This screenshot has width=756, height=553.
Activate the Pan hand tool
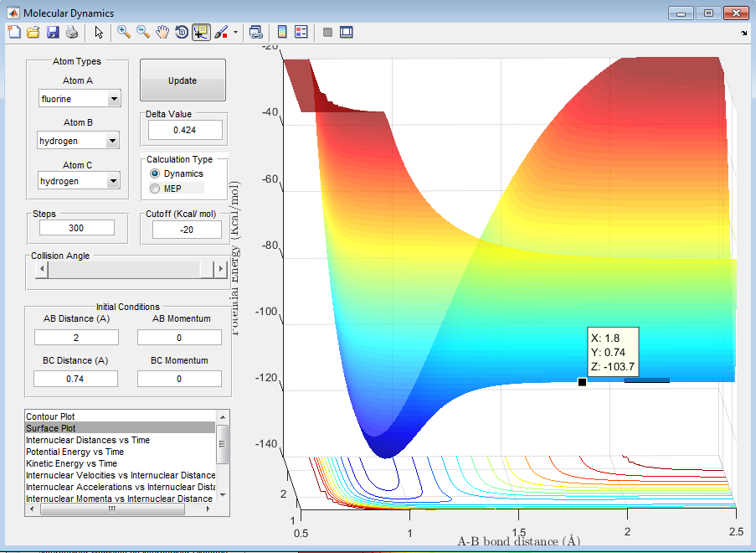(162, 32)
